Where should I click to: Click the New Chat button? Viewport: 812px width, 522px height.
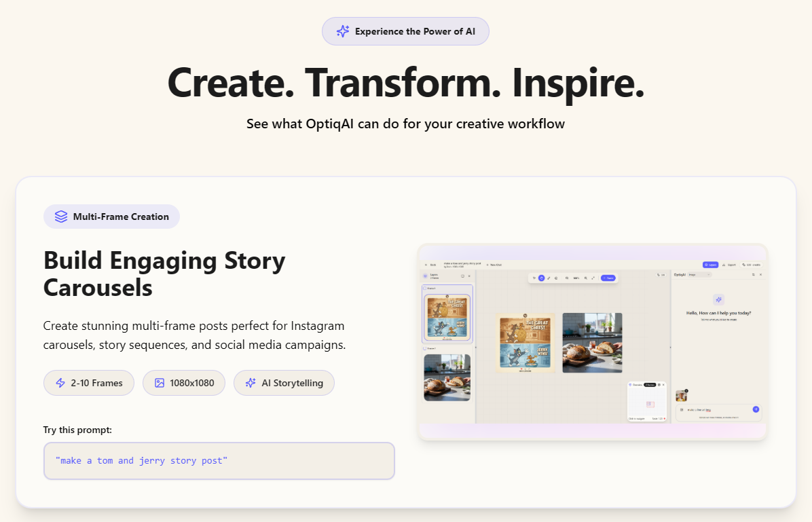click(494, 265)
